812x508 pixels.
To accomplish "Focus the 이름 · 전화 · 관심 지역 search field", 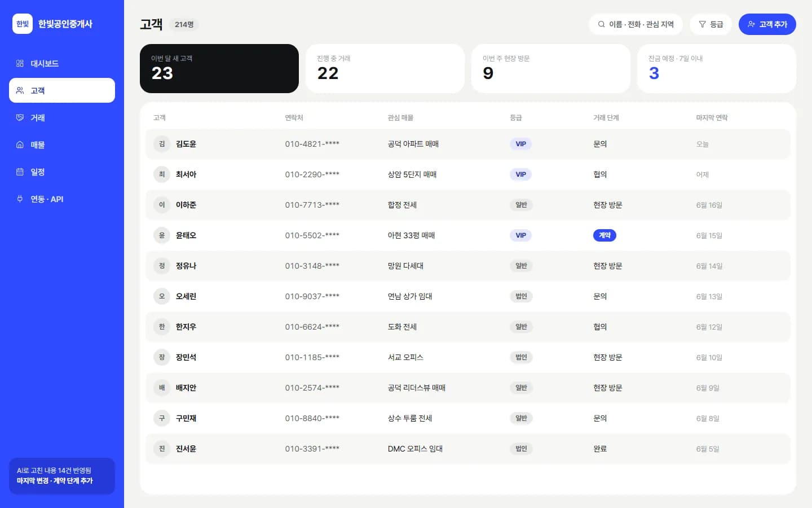I will [x=636, y=24].
